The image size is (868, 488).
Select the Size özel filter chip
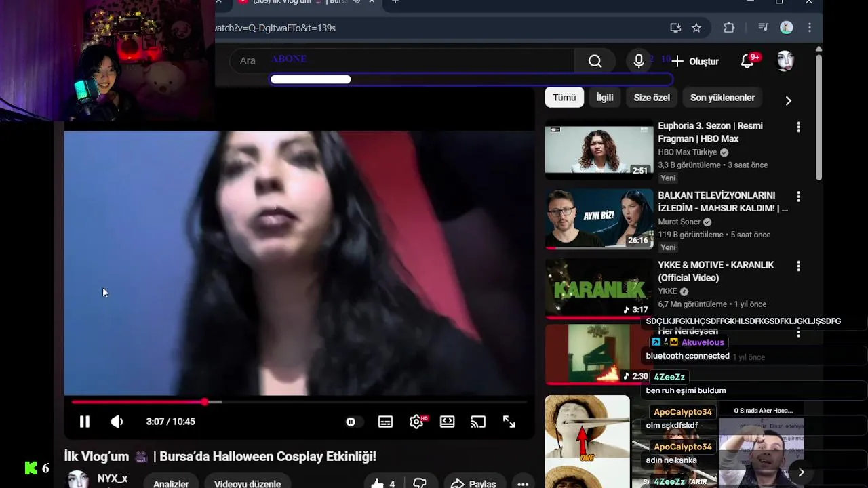click(652, 98)
